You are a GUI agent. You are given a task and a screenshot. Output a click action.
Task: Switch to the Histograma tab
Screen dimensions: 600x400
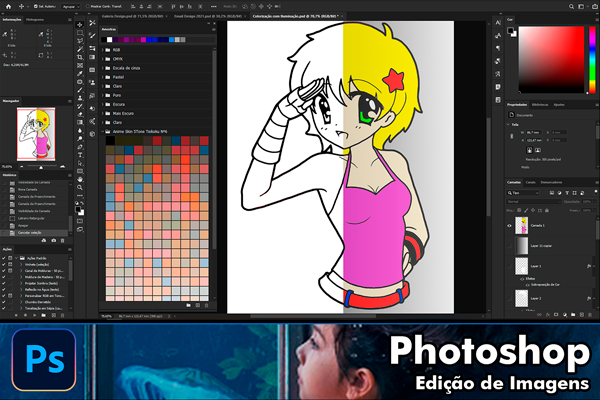pyautogui.click(x=34, y=19)
